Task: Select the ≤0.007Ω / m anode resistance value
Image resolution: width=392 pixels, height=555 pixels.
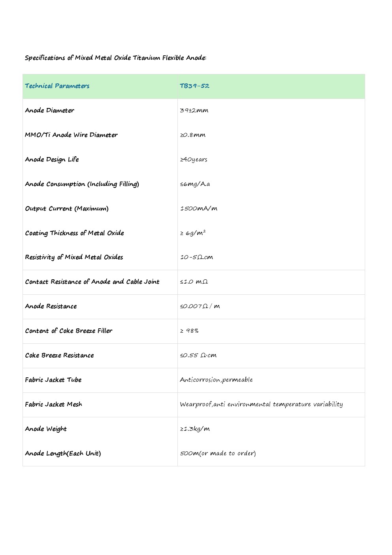Action: 200,306
